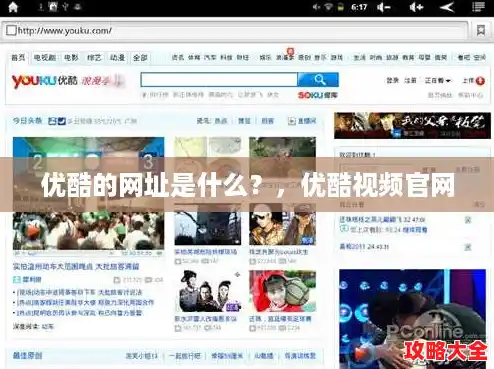
Task: Click the address bar URL field
Action: coord(235,31)
